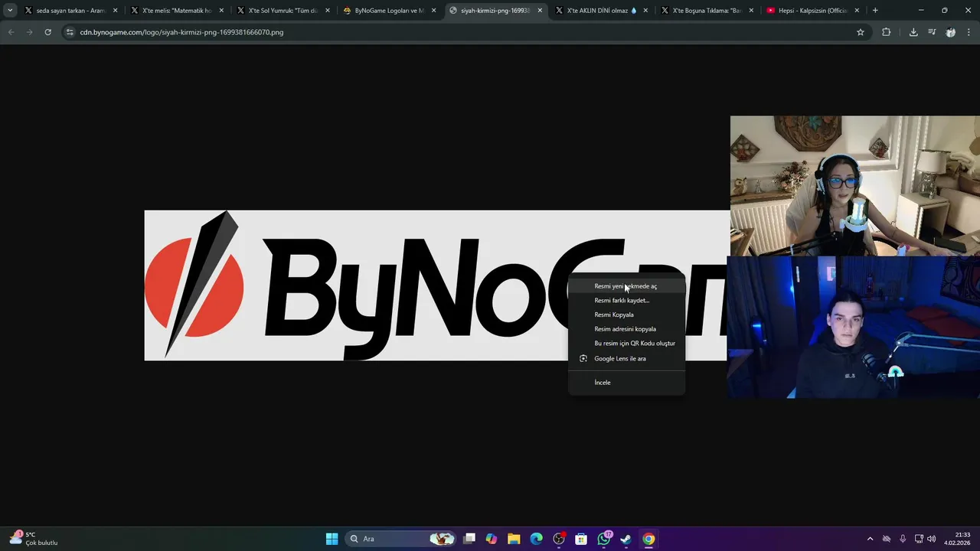Open the Windows Start menu

332,539
